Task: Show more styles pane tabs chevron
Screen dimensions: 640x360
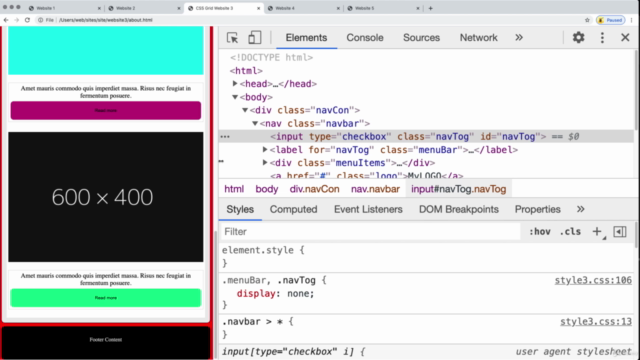Action: click(x=580, y=209)
